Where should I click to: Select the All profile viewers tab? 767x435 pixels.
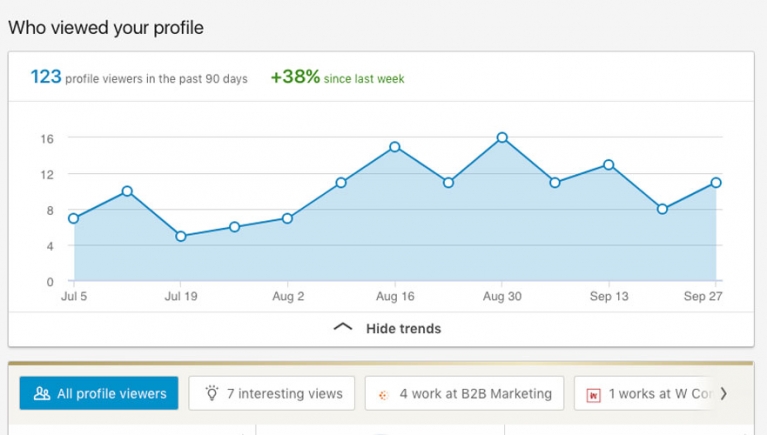tap(99, 394)
